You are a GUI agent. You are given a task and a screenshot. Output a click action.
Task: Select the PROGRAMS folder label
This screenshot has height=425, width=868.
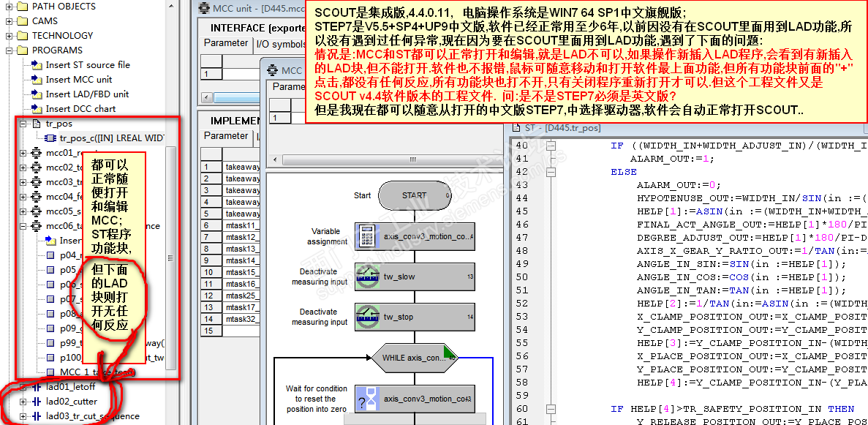pos(57,50)
